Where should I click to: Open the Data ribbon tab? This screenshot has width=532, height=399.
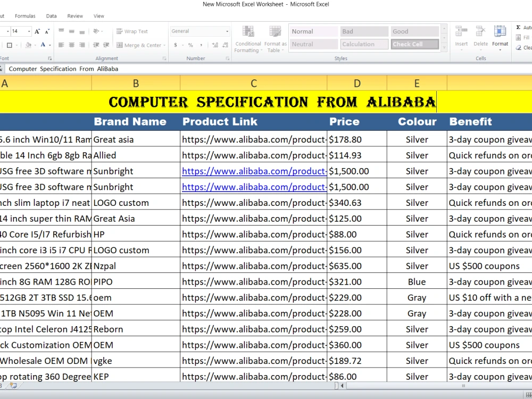point(51,16)
